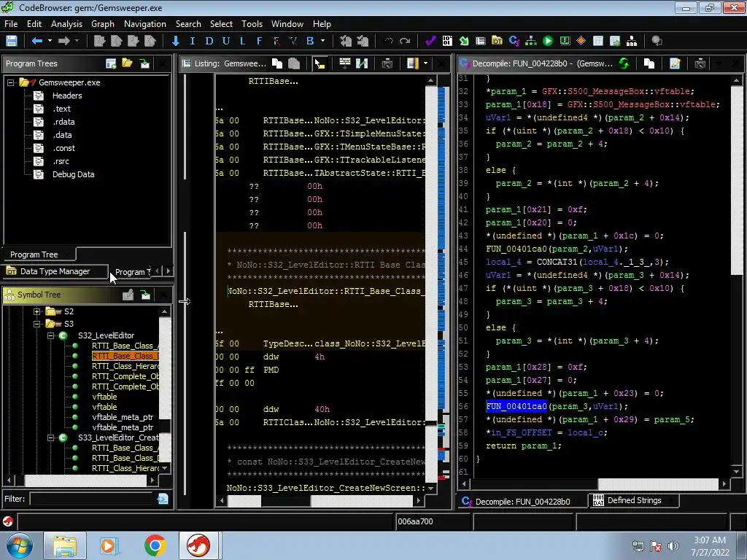Click FUN_00401ca0 call on decompiler line 44

tap(516, 249)
